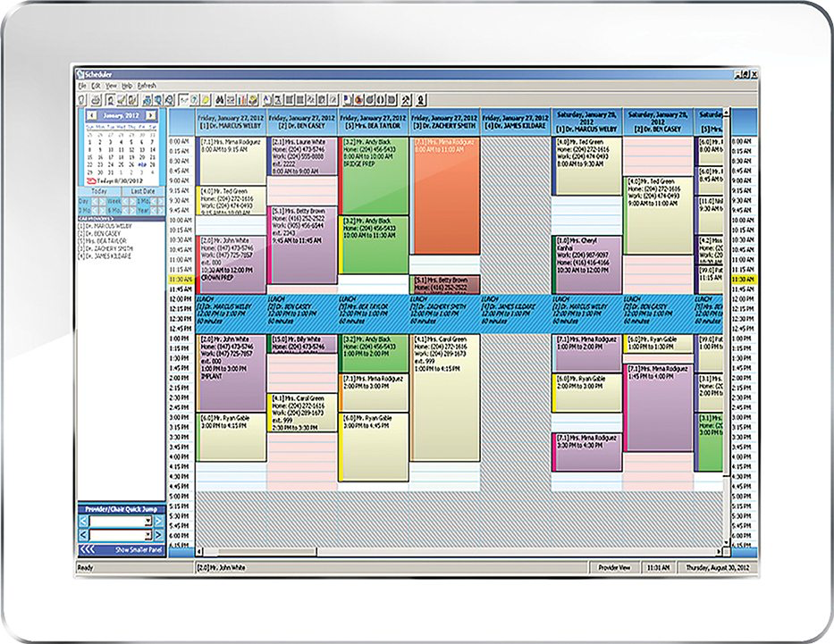Select January 4 in the mini calendar

[x=122, y=142]
